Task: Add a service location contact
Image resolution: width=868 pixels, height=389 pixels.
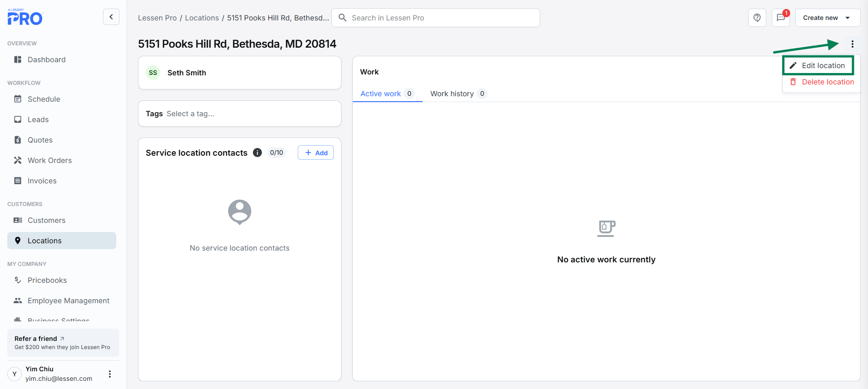Action: [x=316, y=153]
